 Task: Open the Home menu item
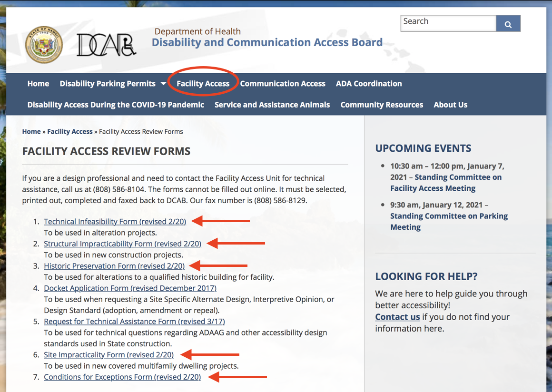click(38, 84)
